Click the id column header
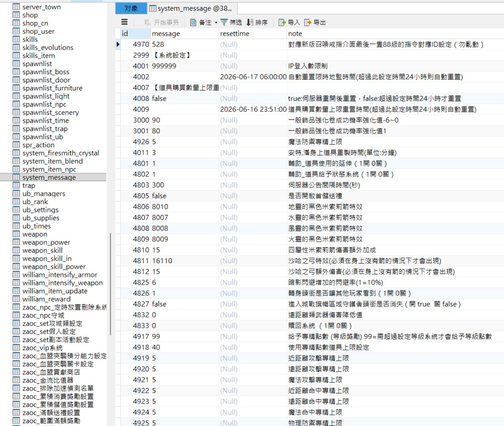The width and height of the screenshot is (504, 426). coord(136,34)
